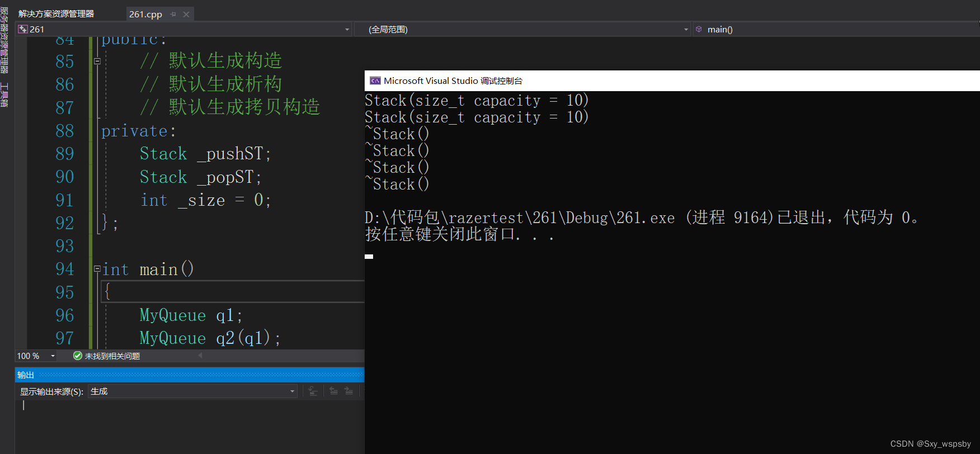Screen dimensions: 980x454
Task: Click the comment '// 默认生成拷贝构造'
Action: point(230,107)
